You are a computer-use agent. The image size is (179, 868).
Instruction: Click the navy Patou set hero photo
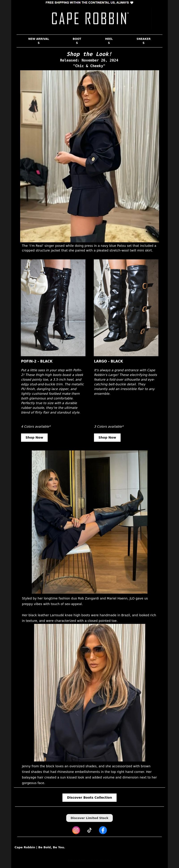tap(90, 156)
